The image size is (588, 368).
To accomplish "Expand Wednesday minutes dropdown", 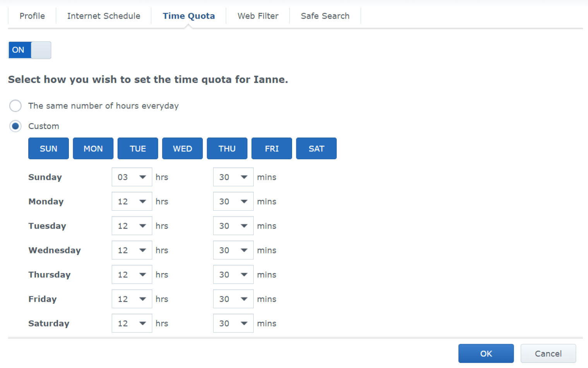I will point(233,250).
